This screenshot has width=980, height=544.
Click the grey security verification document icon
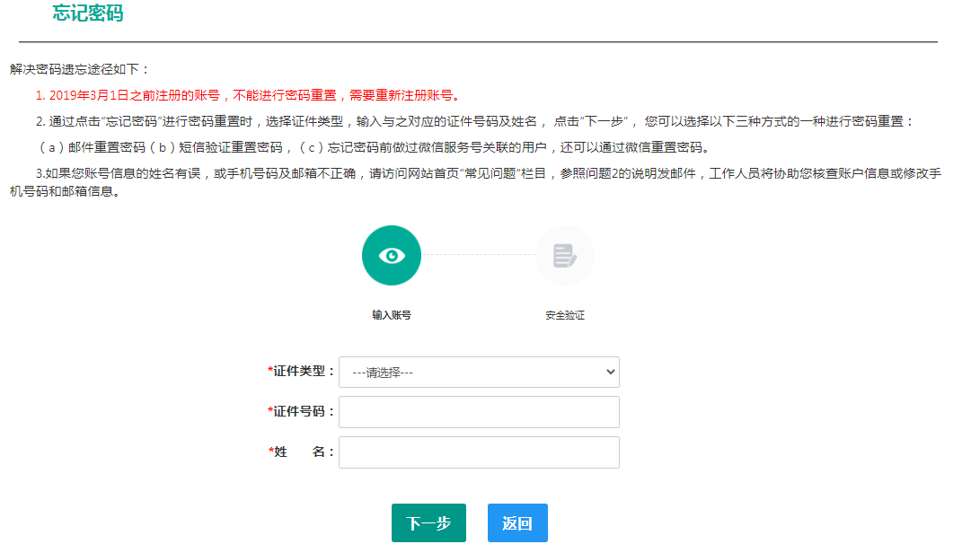(564, 255)
